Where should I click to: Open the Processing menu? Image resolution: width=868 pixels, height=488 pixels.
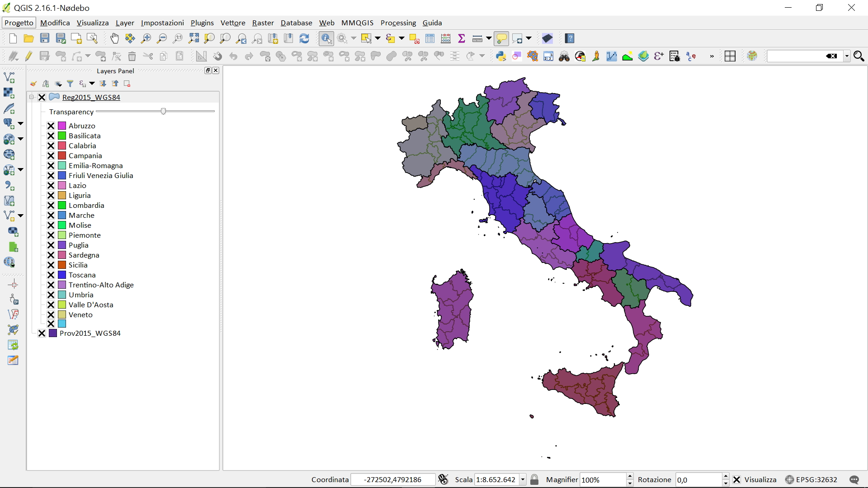(x=398, y=23)
